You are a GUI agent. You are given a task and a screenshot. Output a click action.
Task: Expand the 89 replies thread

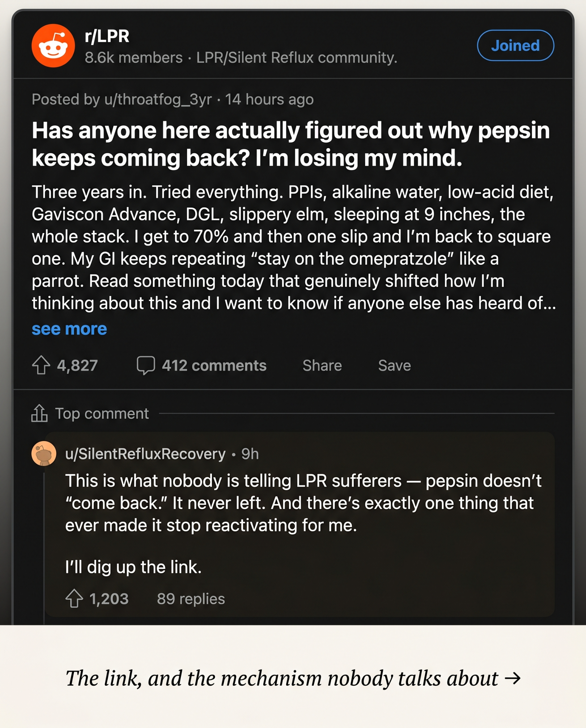tap(191, 599)
